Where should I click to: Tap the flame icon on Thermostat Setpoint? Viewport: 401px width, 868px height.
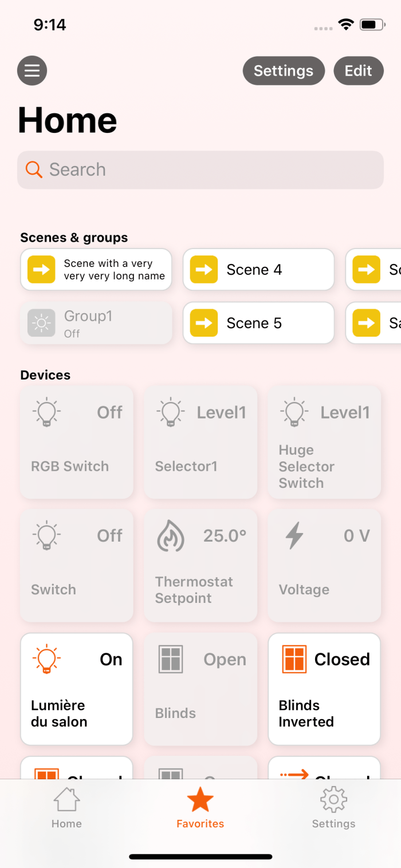point(171,536)
